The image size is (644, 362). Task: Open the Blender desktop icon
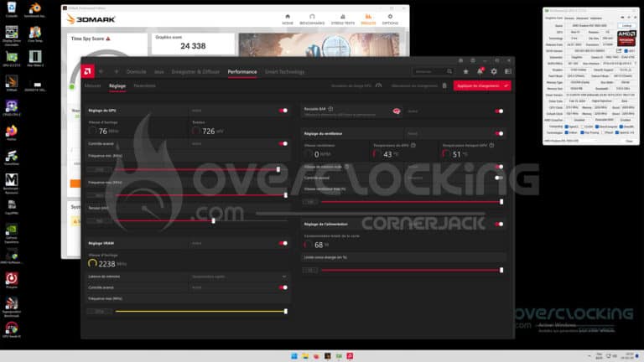(x=35, y=8)
